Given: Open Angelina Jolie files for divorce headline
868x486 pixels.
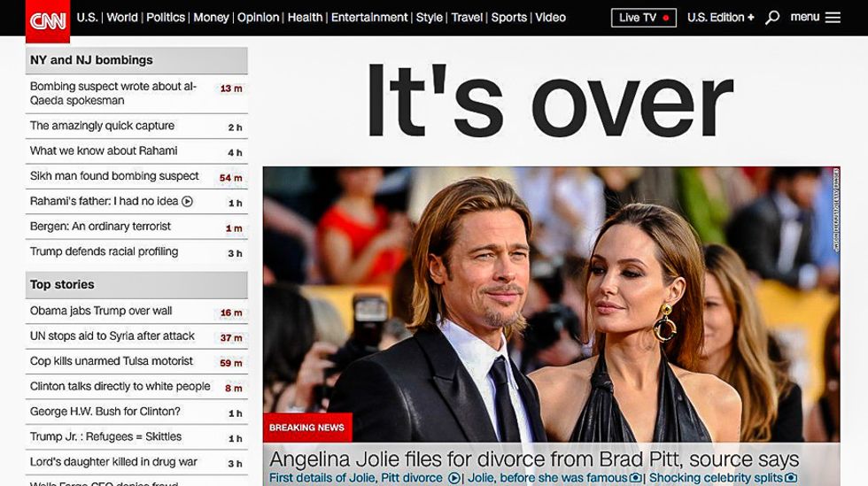Looking at the screenshot, I should (534, 459).
